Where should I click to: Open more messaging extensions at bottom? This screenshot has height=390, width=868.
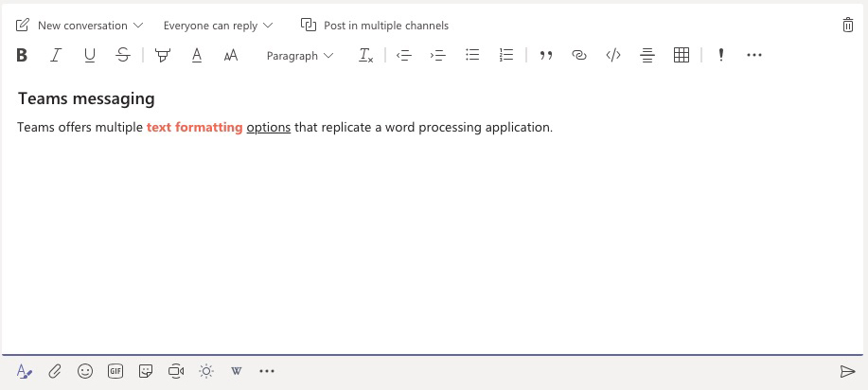(267, 371)
